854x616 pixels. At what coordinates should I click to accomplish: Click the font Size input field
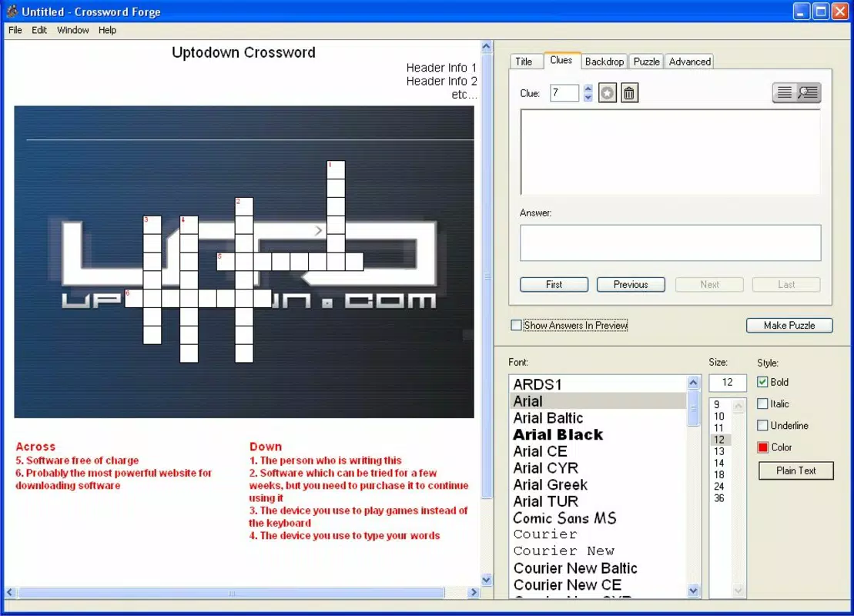[727, 383]
